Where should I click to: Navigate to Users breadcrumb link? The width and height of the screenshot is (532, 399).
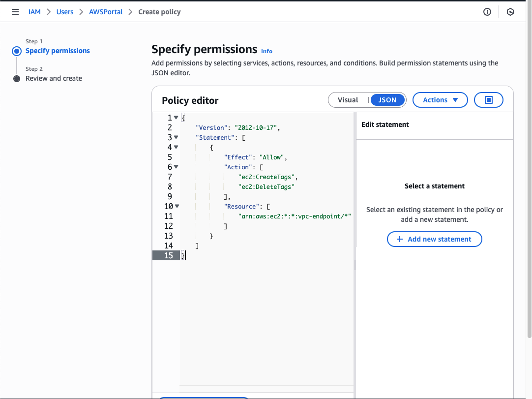point(65,12)
